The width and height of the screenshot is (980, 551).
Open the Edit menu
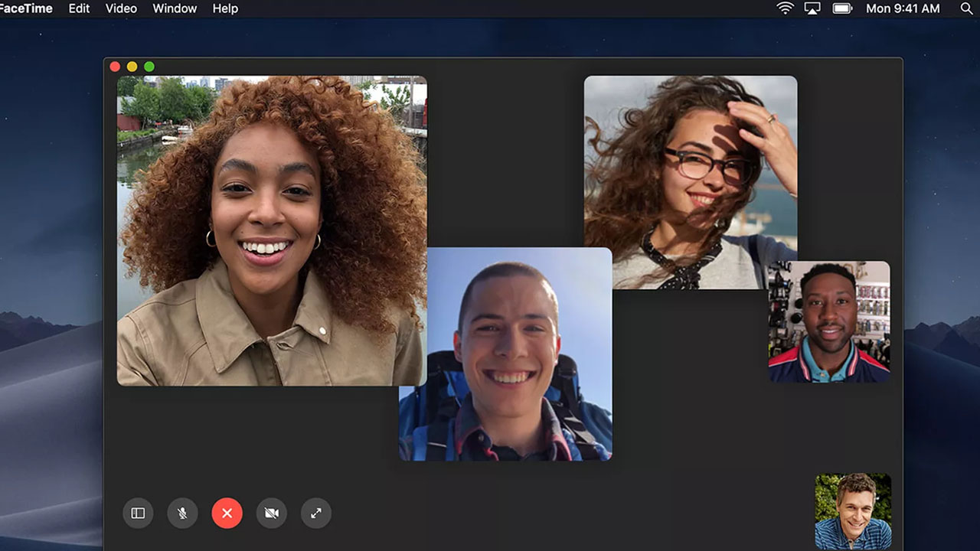[x=79, y=8]
